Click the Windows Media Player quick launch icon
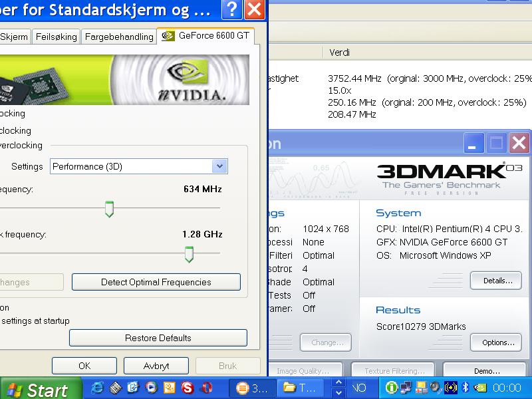Viewport: 532px width, 399px height. (152, 388)
